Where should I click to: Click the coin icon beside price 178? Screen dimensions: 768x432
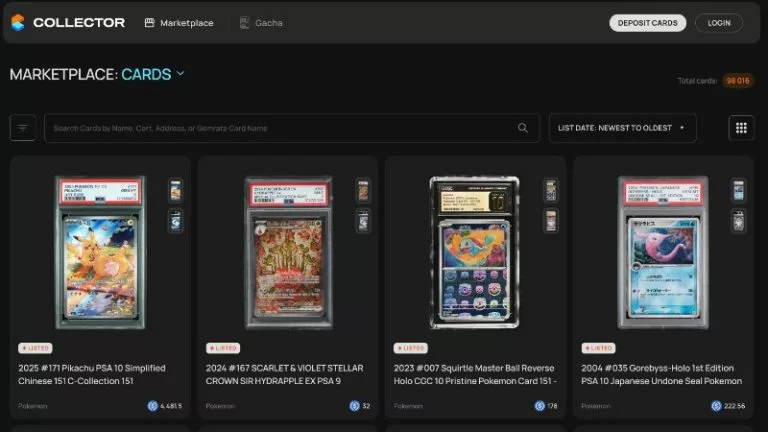tap(540, 406)
